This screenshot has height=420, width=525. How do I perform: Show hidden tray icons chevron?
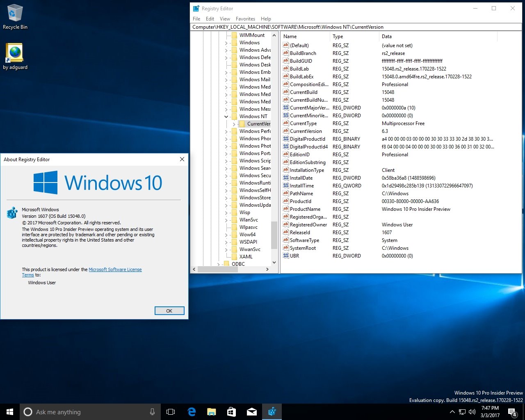point(452,412)
